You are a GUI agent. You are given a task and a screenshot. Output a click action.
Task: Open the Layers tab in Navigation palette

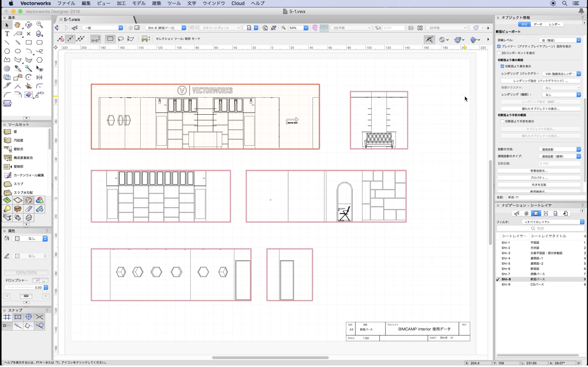526,213
